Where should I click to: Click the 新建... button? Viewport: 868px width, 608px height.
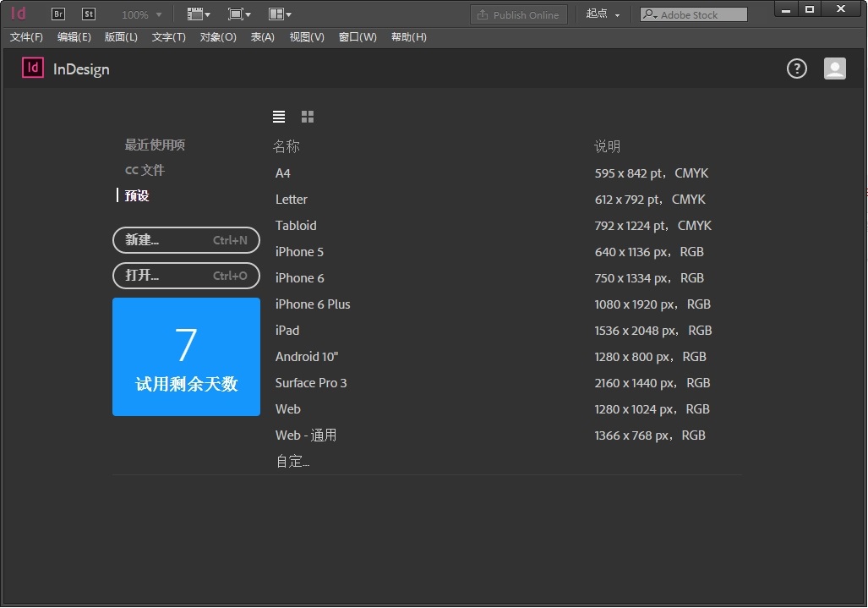[x=186, y=240]
